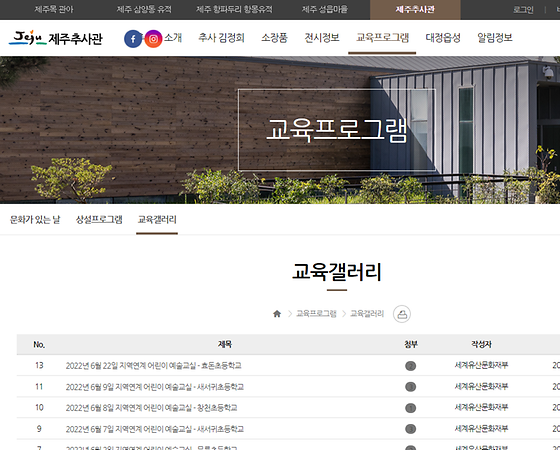Open post 2022년 6월 9일 새서귀초등학교
The height and width of the screenshot is (450, 560).
pyautogui.click(x=155, y=387)
